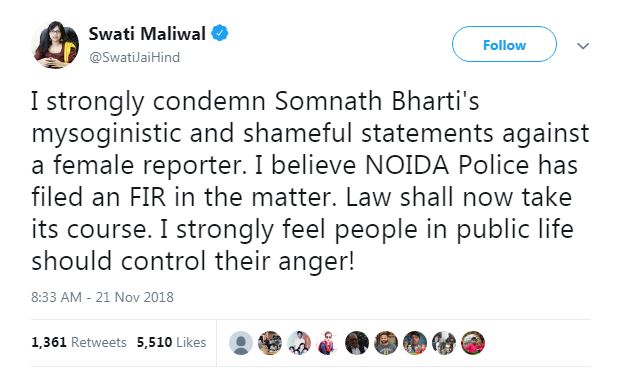Click the fifth liker avatar with dark background
Image resolution: width=617 pixels, height=378 pixels.
[x=357, y=343]
